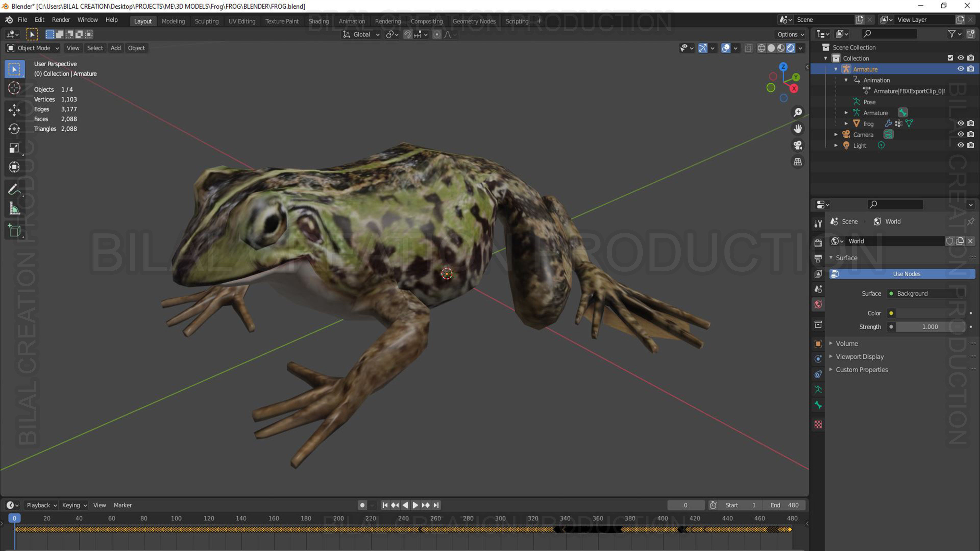
Task: Open viewport Options dropdown
Action: click(791, 35)
